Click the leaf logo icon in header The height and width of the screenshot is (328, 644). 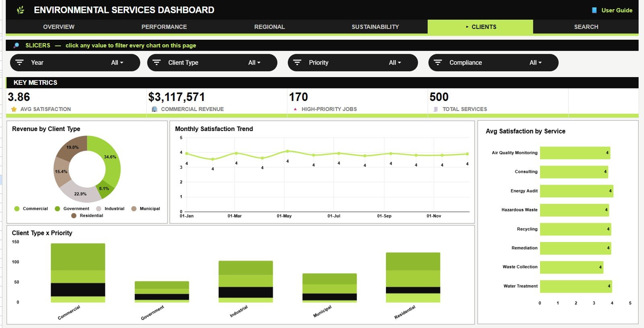(21, 10)
